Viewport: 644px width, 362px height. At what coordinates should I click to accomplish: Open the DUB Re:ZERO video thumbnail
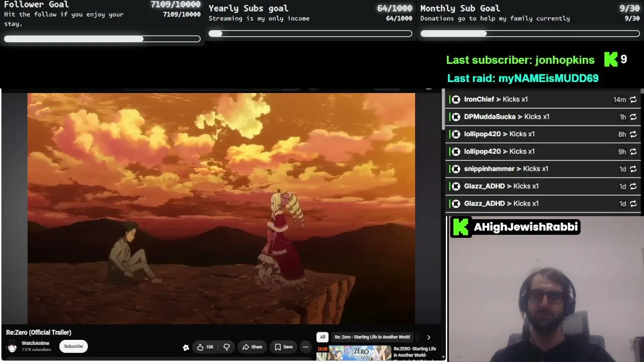click(354, 353)
